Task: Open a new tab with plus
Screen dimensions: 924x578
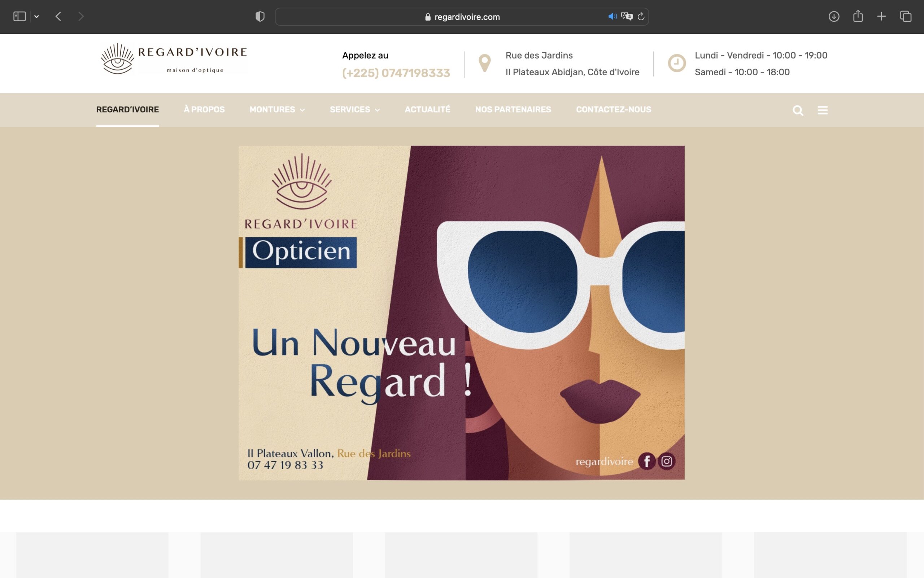Action: [x=881, y=17]
